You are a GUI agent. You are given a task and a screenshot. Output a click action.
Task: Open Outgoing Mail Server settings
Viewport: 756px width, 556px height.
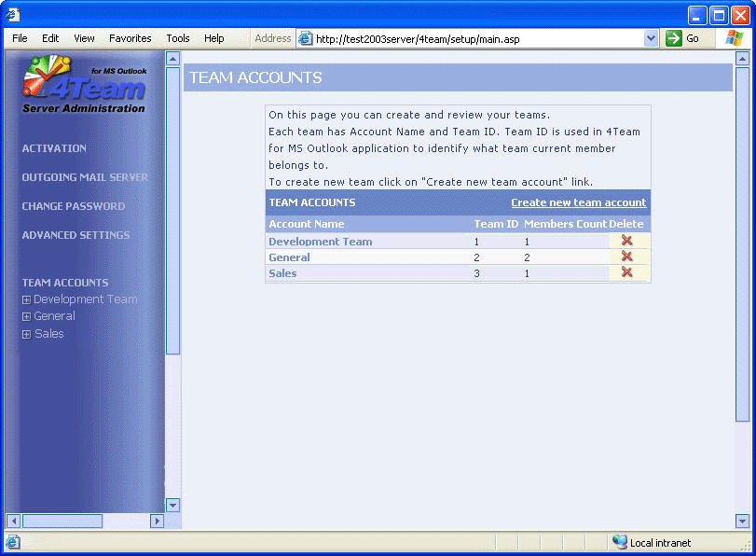click(x=85, y=177)
